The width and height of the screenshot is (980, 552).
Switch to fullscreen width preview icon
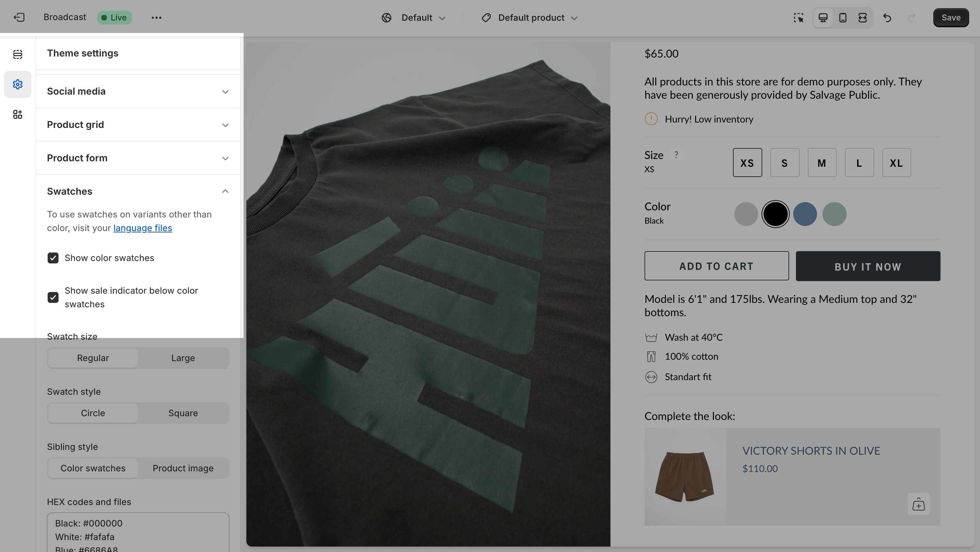[x=863, y=18]
